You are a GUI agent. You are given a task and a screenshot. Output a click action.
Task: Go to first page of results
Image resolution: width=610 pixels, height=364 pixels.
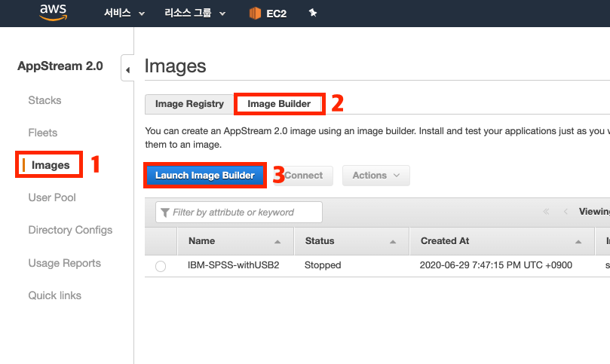point(546,212)
